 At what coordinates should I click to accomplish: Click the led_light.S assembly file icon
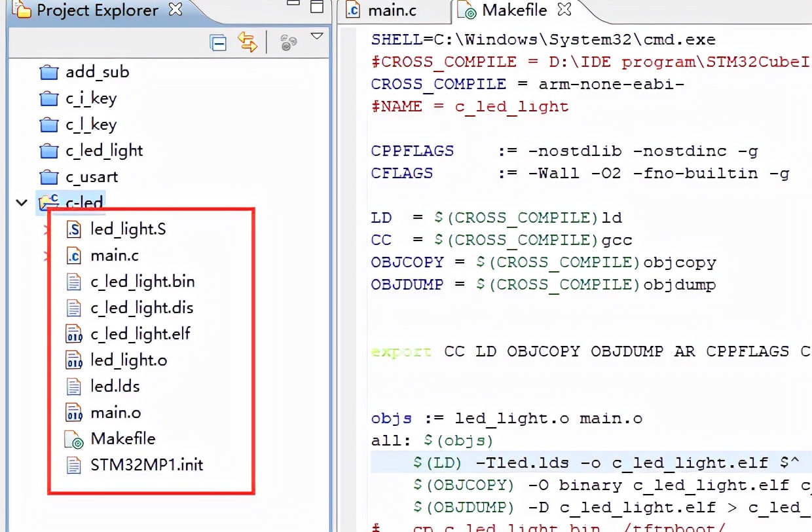click(73, 229)
